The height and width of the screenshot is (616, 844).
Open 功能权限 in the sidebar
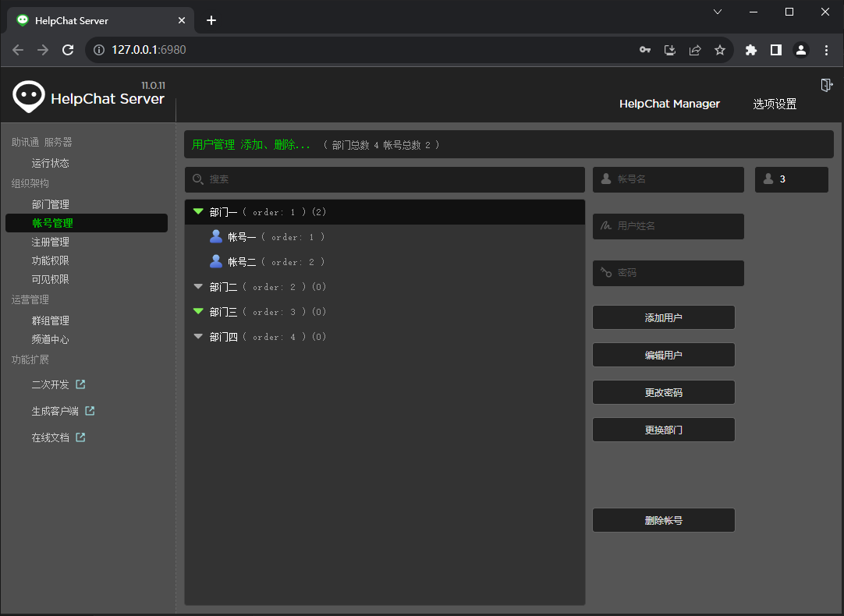pyautogui.click(x=51, y=261)
